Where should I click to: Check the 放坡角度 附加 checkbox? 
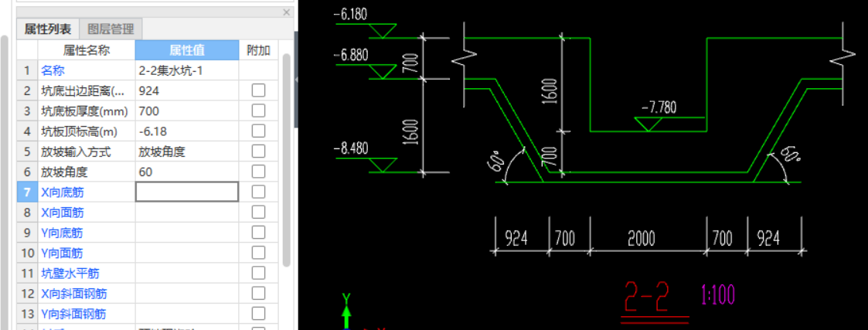tap(258, 172)
